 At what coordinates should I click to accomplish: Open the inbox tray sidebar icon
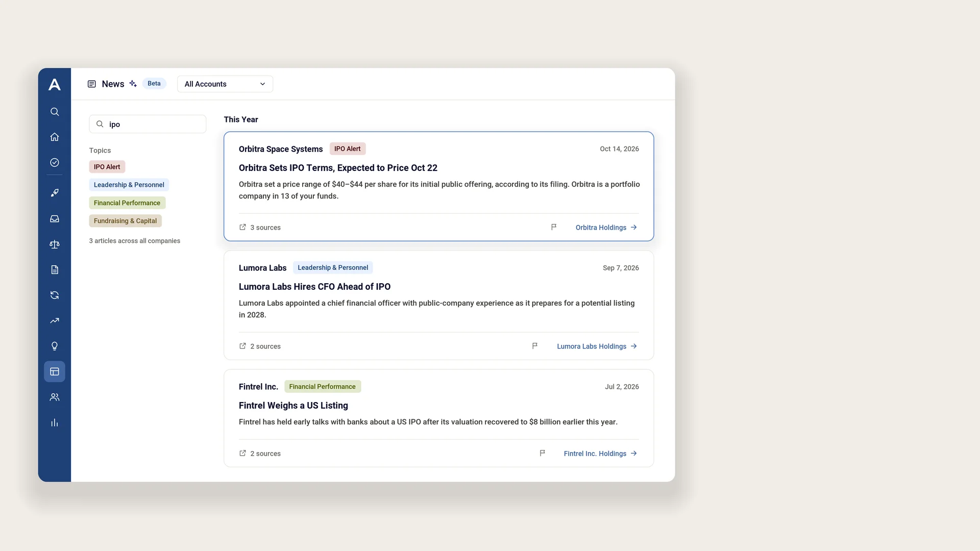point(55,218)
